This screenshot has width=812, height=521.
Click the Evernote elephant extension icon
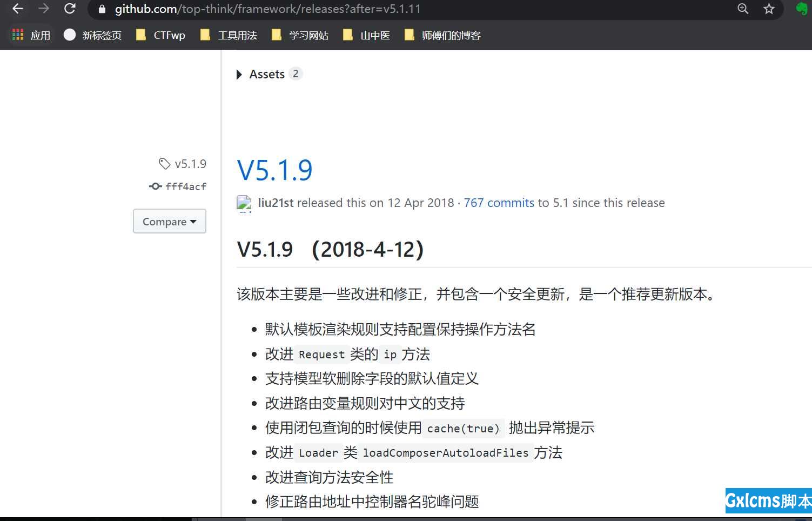802,9
